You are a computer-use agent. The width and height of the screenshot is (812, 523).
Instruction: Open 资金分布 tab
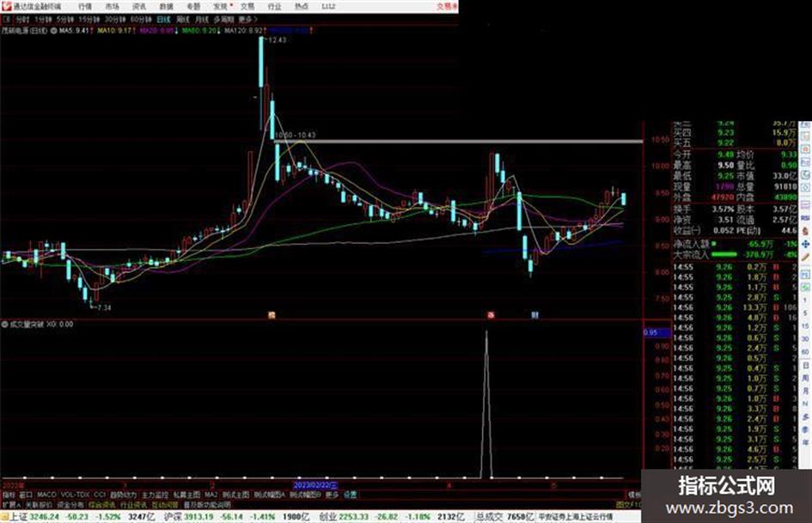(70, 504)
